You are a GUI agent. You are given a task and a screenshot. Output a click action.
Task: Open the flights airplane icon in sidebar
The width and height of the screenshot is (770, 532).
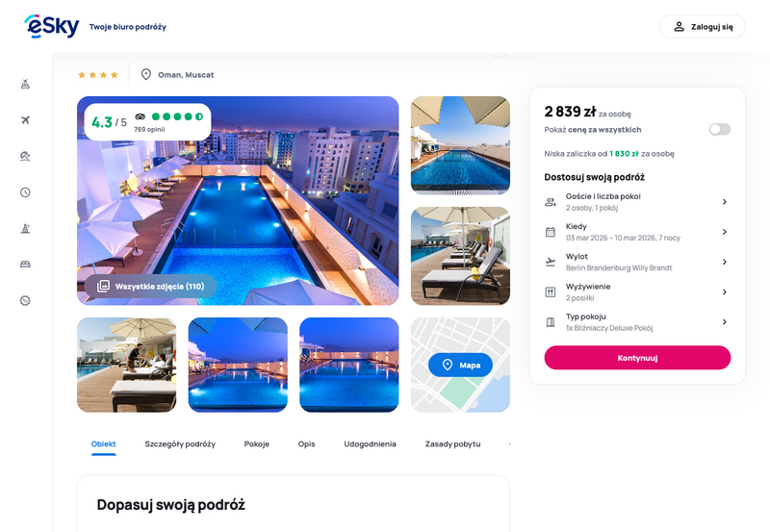26,119
